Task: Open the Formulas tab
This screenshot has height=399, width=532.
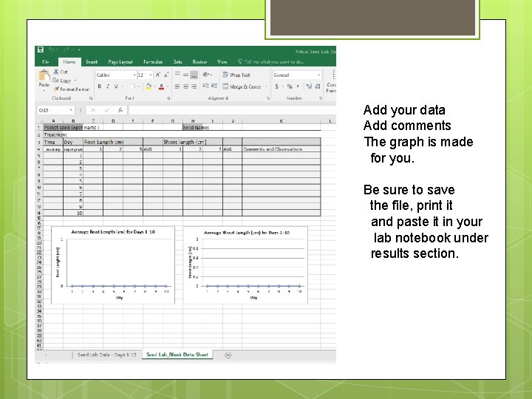Action: point(153,62)
